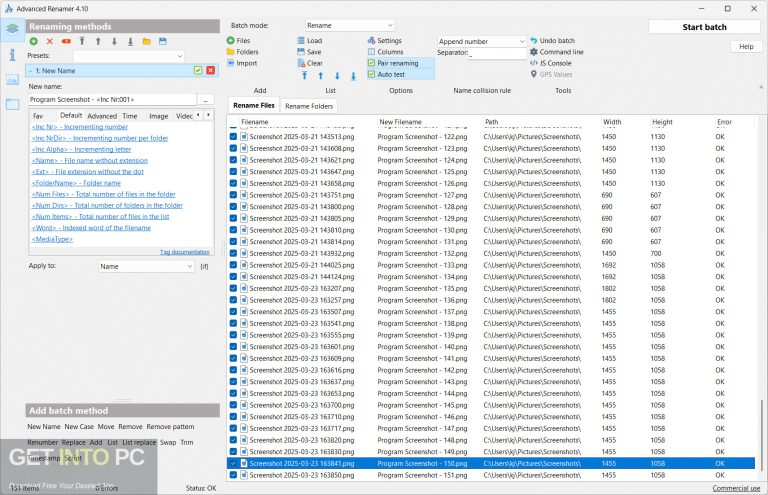The image size is (768, 495).
Task: Open the info sidebar icon
Action: pos(13,54)
